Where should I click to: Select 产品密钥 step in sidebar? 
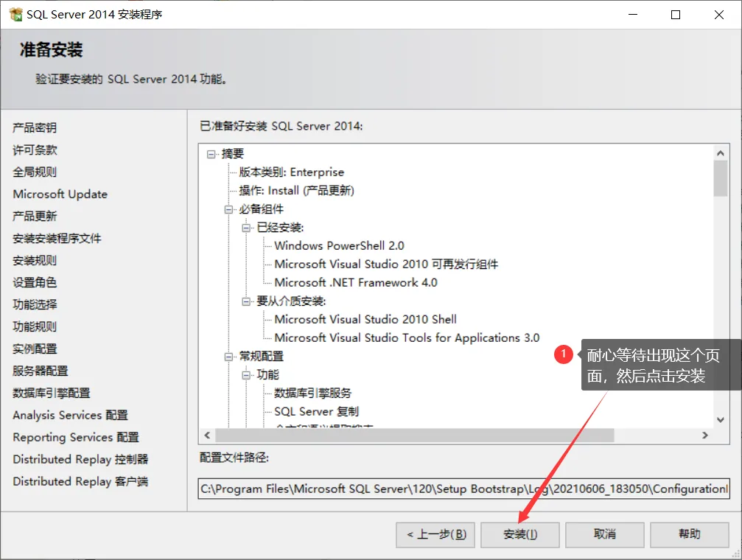35,127
